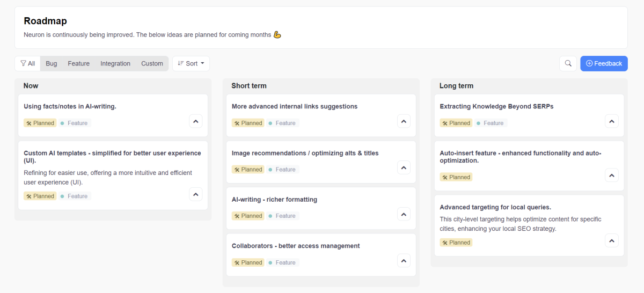Click the Feedback button

pos(604,63)
